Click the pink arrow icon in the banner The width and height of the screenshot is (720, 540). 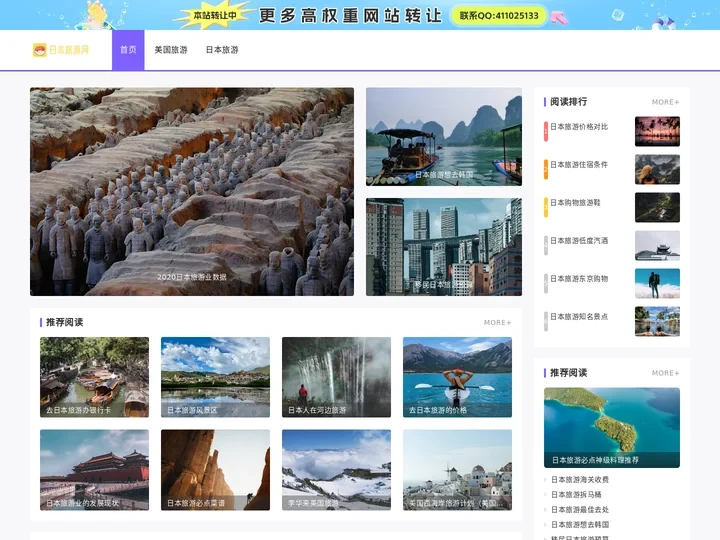559,17
